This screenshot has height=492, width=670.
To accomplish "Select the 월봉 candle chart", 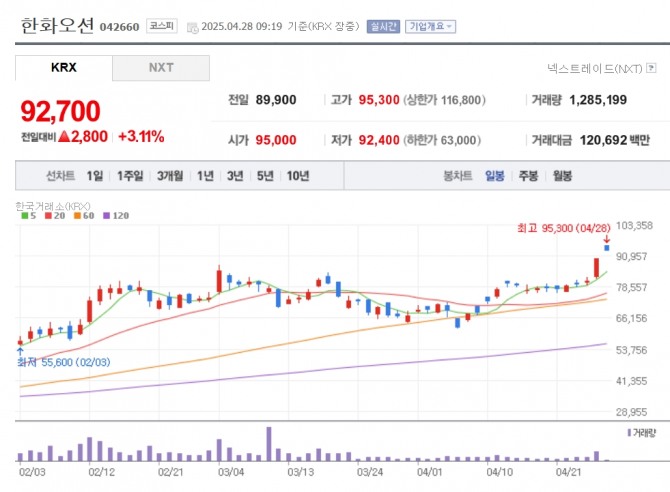I will pyautogui.click(x=562, y=176).
